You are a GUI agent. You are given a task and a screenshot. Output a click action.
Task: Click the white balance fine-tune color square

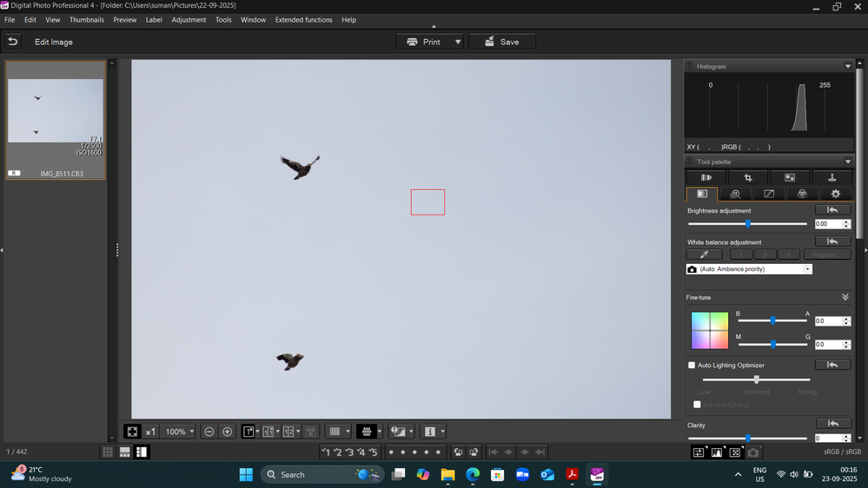(x=710, y=330)
